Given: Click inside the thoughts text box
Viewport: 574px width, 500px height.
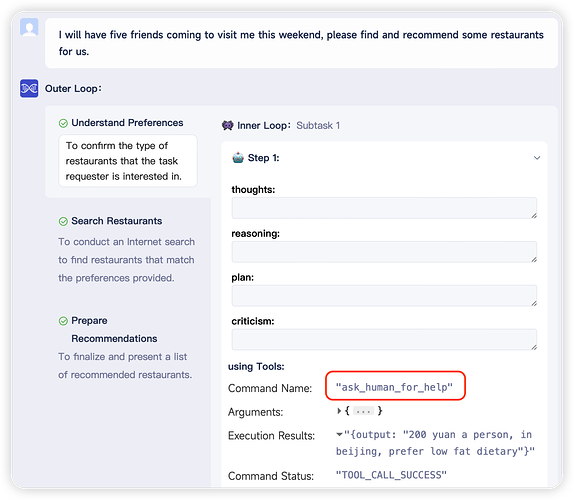Looking at the screenshot, I should click(384, 208).
